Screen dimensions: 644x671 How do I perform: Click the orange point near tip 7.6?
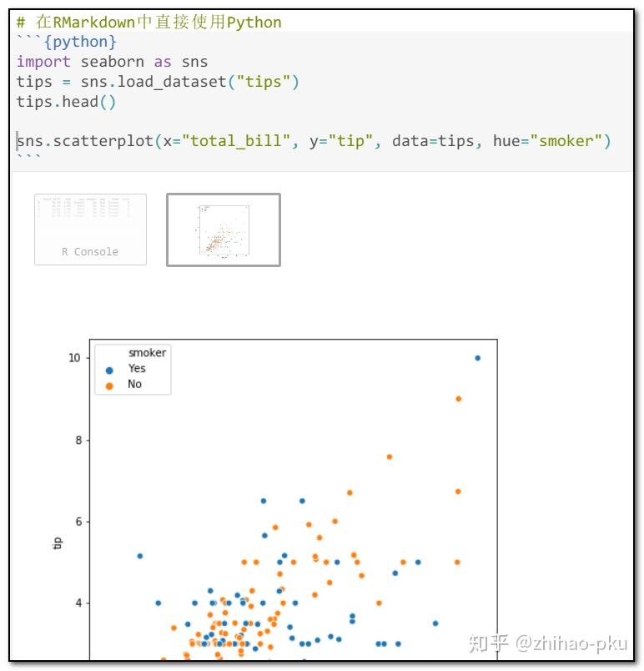pyautogui.click(x=389, y=457)
